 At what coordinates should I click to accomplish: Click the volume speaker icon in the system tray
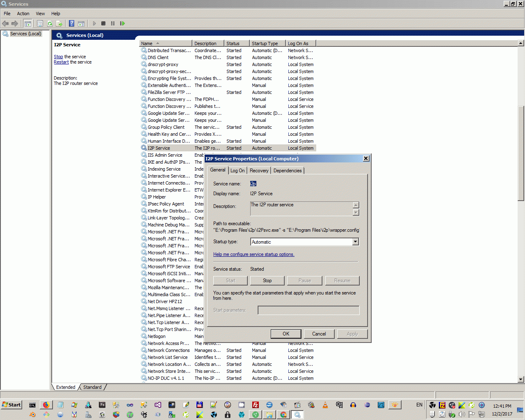(462, 414)
